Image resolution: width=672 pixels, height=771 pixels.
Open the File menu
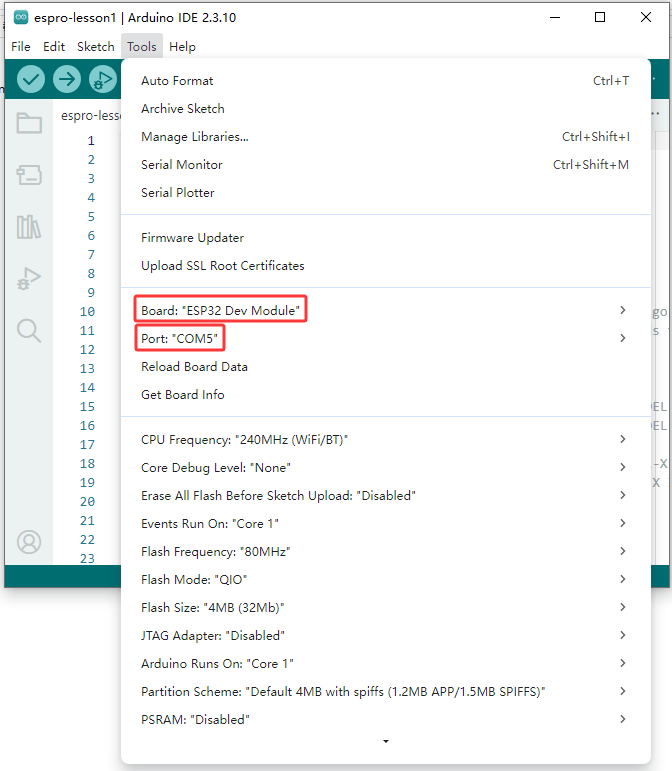coord(21,47)
